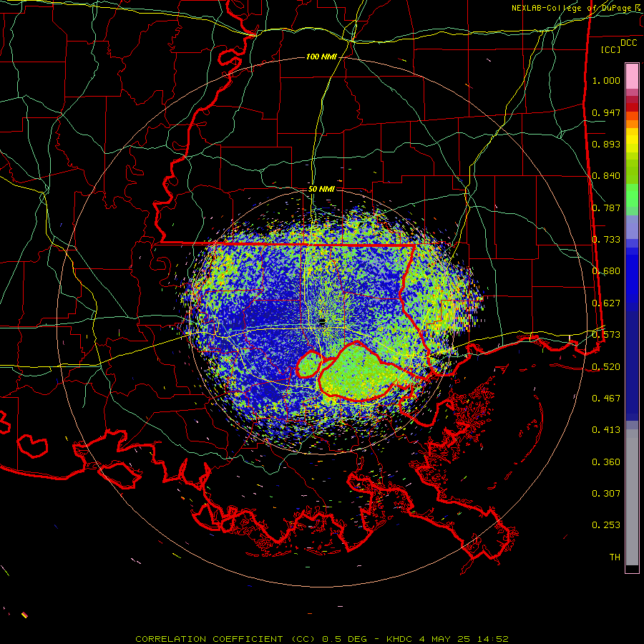Click the 0.360 scale value
The height and width of the screenshot is (644, 644).
[x=606, y=462]
